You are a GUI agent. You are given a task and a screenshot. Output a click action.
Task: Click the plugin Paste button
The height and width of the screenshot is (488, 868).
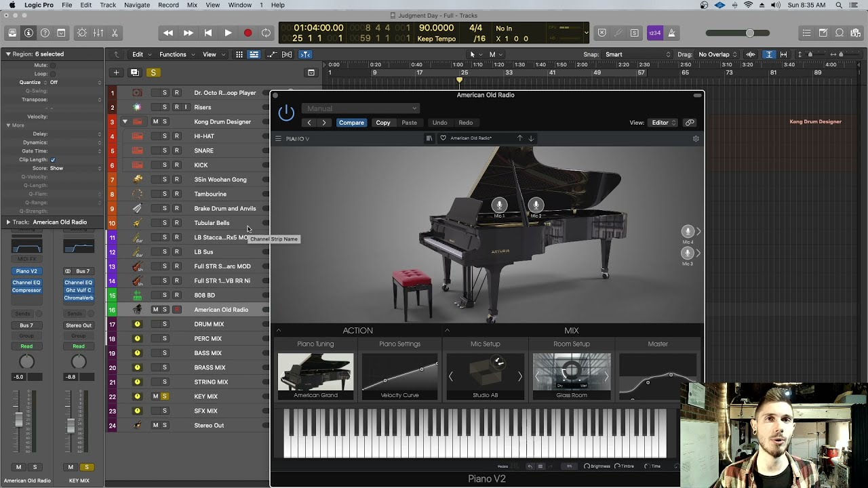[410, 123]
